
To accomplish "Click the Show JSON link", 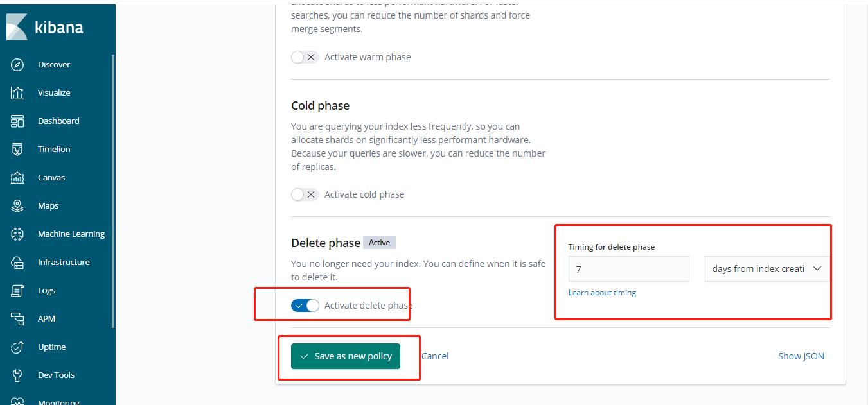I will (801, 356).
